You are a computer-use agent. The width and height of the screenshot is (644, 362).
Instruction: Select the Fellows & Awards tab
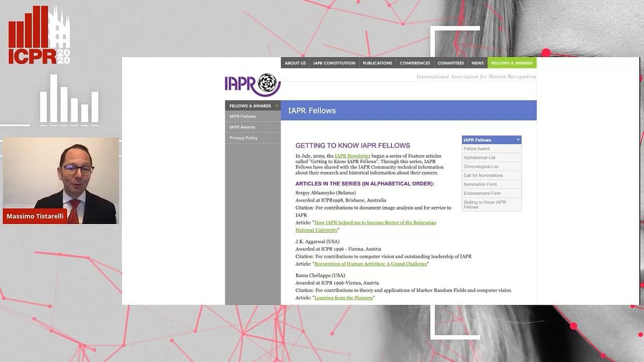512,63
